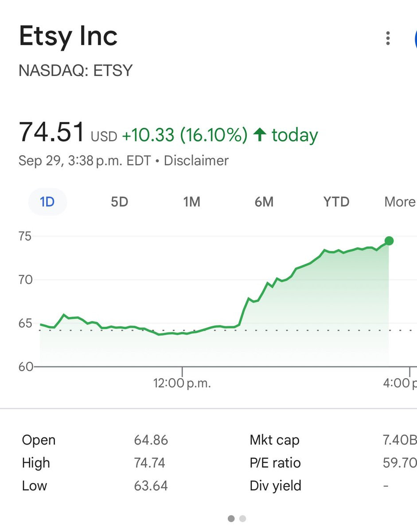The width and height of the screenshot is (417, 532).
Task: Select the 6M time range
Action: pos(264,202)
